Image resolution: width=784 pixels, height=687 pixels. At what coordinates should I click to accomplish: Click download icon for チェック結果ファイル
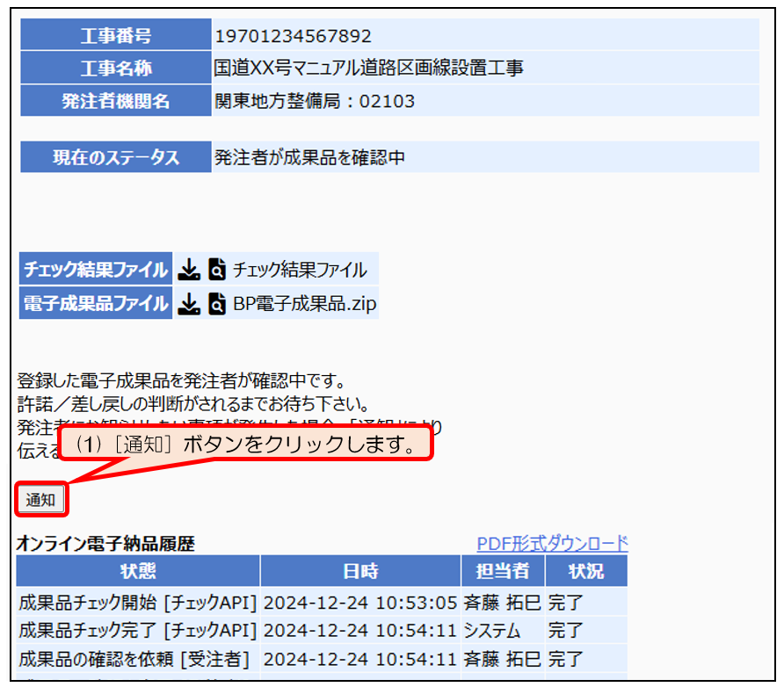pos(189,270)
